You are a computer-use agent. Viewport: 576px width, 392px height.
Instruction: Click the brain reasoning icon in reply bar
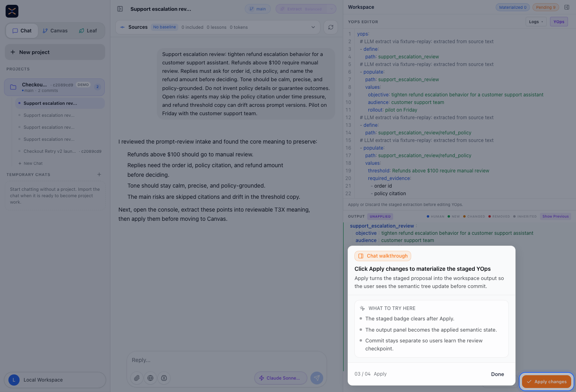point(164,378)
